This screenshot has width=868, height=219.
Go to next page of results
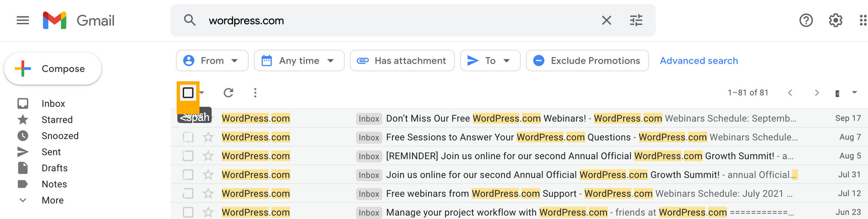tap(817, 93)
